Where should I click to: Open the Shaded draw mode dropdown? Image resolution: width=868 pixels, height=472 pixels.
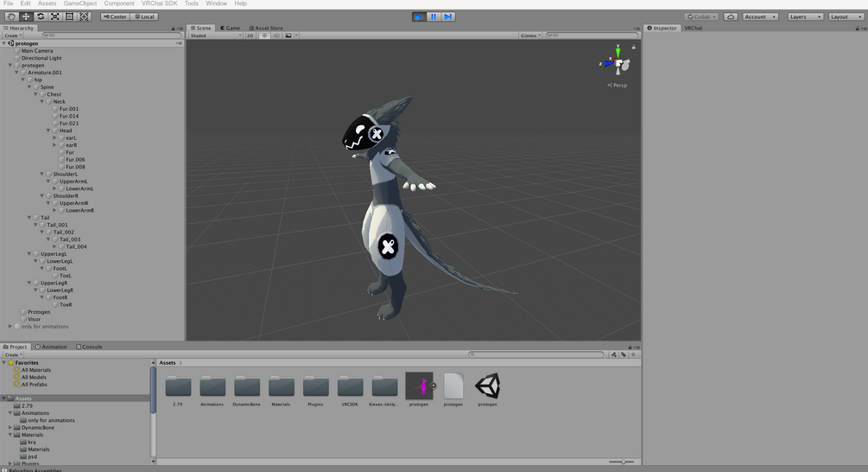pyautogui.click(x=216, y=35)
